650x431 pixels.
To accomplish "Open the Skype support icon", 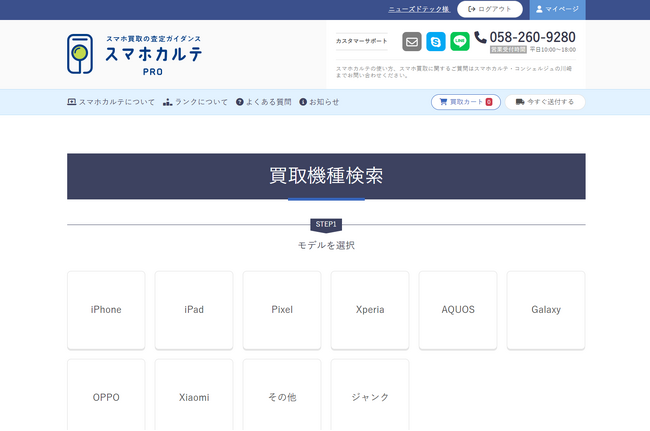I will coord(436,41).
